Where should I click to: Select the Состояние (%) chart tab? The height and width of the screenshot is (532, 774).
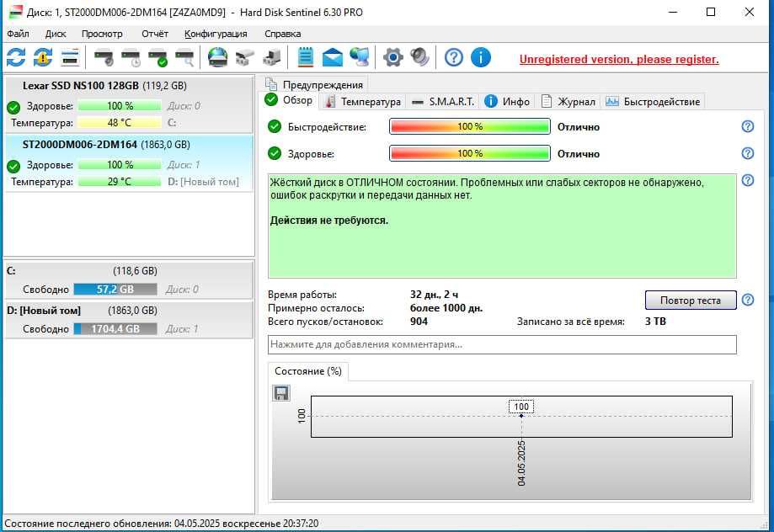[x=308, y=371]
